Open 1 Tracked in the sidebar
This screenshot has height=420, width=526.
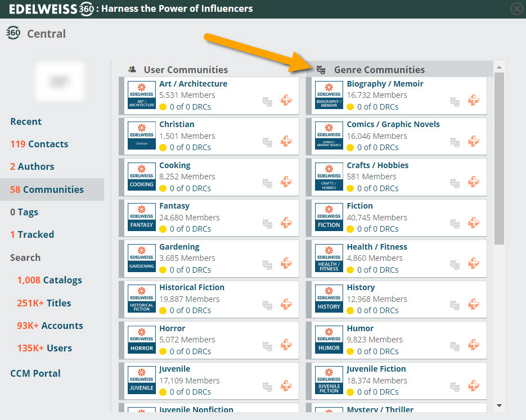tap(32, 234)
